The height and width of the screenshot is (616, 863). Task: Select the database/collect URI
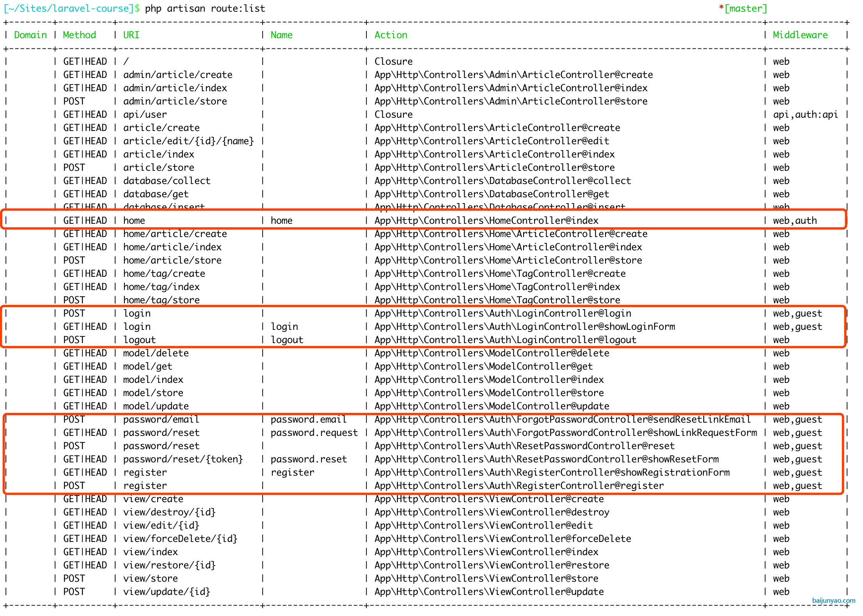click(167, 181)
